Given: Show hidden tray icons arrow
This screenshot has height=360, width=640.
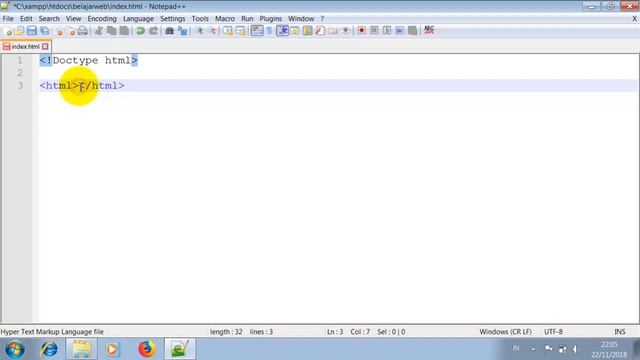Looking at the screenshot, I should (x=533, y=349).
